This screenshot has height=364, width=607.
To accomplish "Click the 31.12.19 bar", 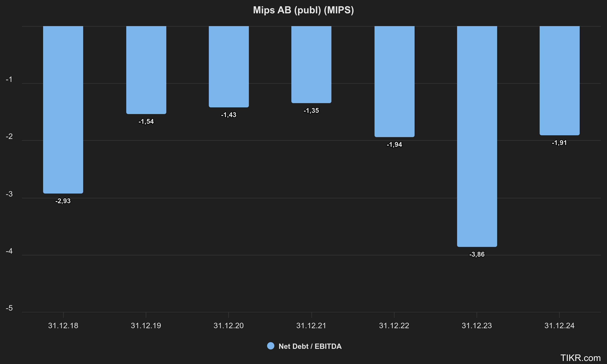I will [x=146, y=70].
